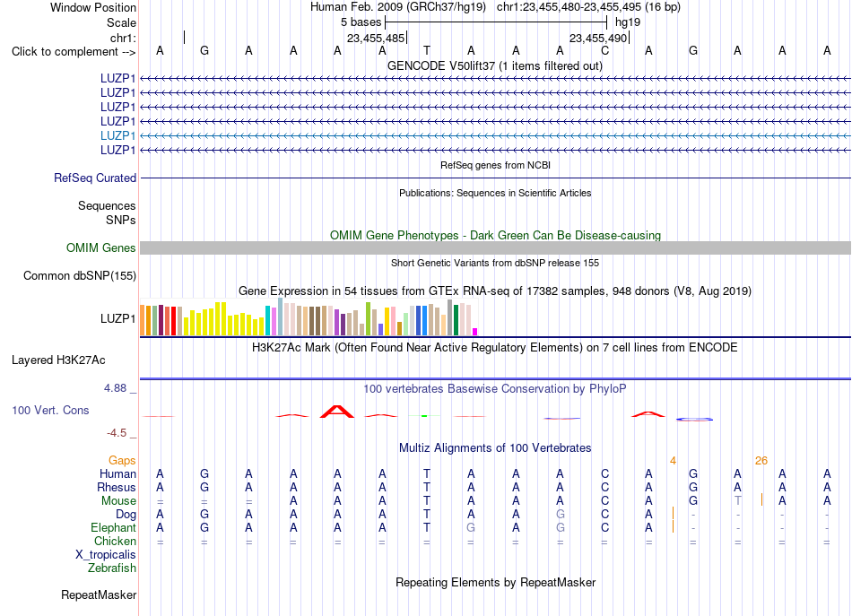The image size is (852, 616).
Task: Click the GENCODE V50lift37 track title
Action: (495, 65)
